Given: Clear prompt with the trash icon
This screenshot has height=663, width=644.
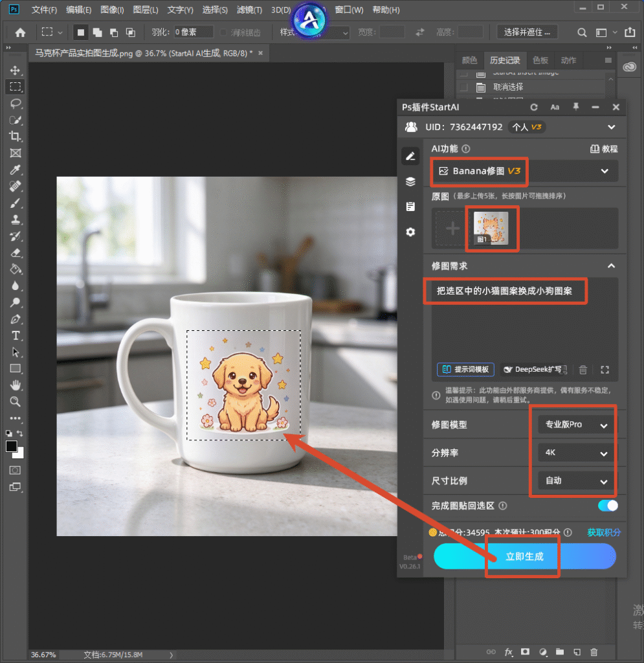Looking at the screenshot, I should (583, 370).
